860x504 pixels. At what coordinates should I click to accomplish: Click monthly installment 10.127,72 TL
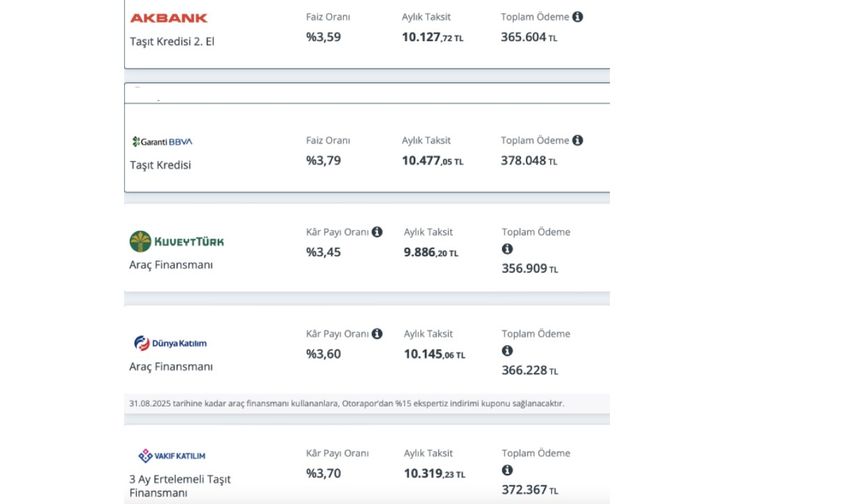tap(433, 37)
